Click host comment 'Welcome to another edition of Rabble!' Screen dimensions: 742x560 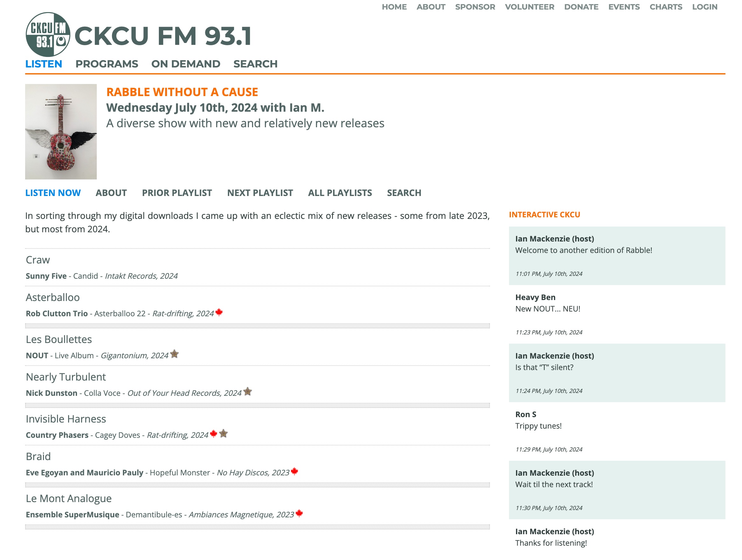[583, 250]
